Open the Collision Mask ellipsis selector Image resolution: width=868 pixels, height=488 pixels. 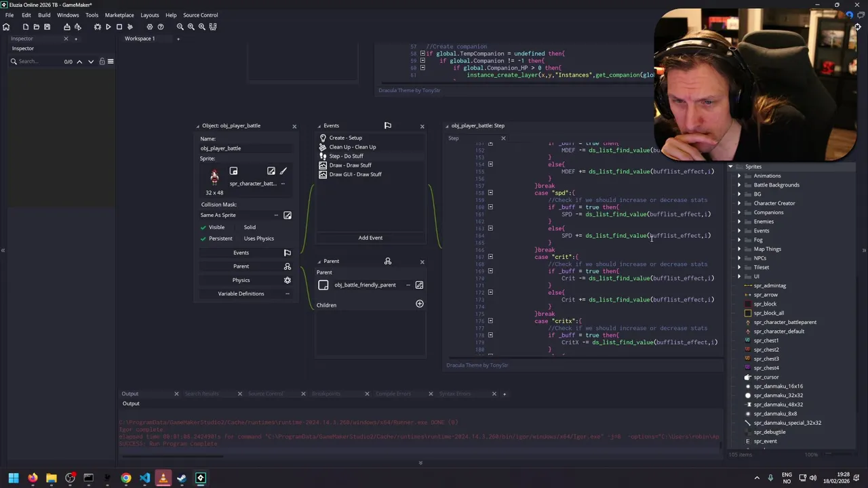(x=276, y=216)
